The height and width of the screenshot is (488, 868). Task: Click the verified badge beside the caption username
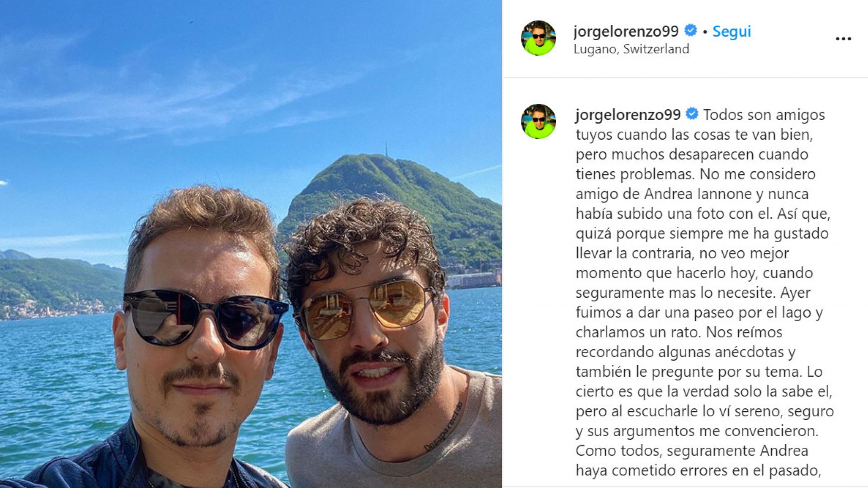(692, 113)
